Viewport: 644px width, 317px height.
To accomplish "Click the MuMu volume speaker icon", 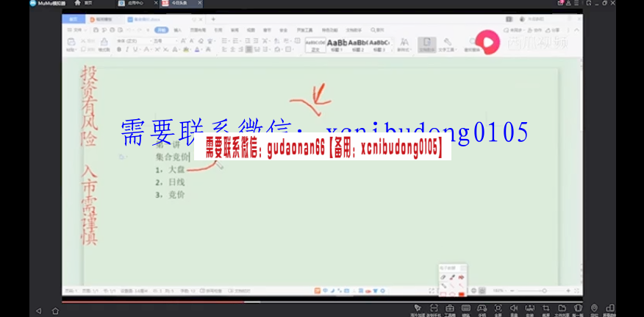I will click(514, 308).
